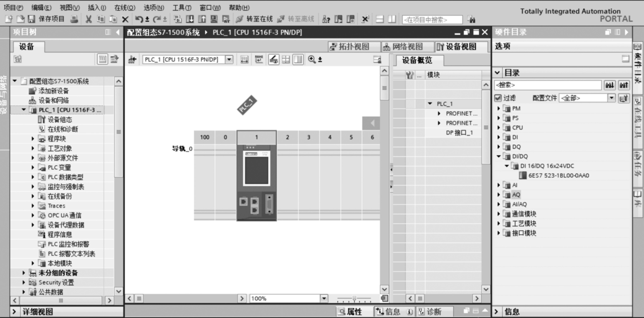
Task: Click the binoculars search icon
Action: 471,19
